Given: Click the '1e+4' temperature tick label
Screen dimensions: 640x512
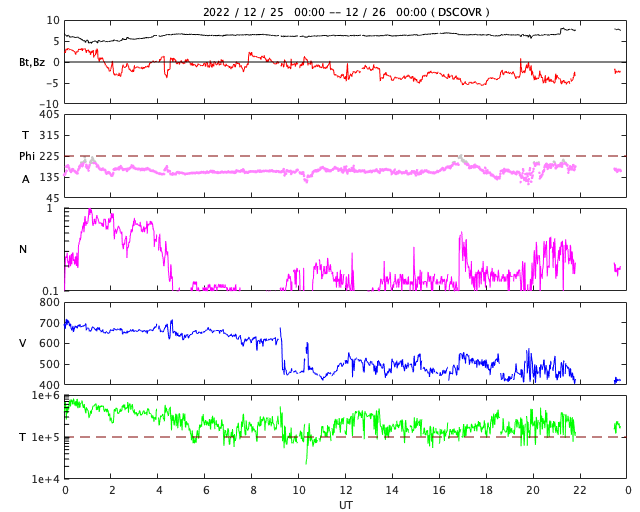Looking at the screenshot, I should [x=46, y=479].
